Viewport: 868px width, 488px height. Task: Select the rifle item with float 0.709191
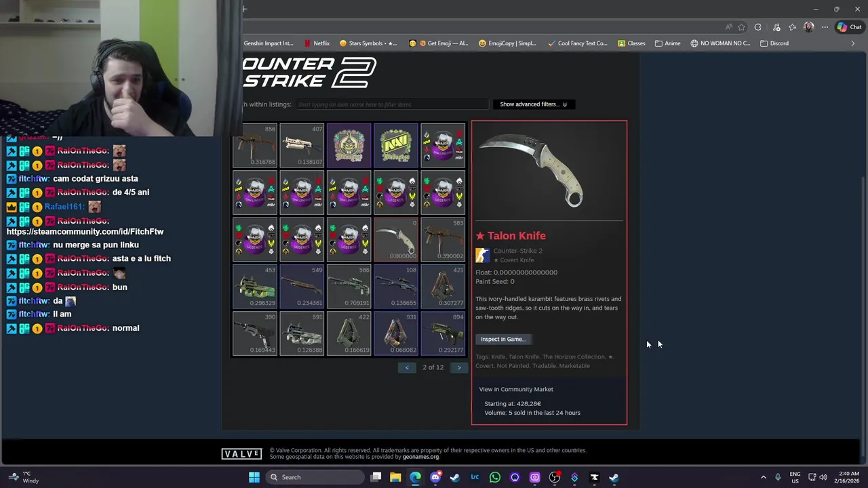(349, 286)
